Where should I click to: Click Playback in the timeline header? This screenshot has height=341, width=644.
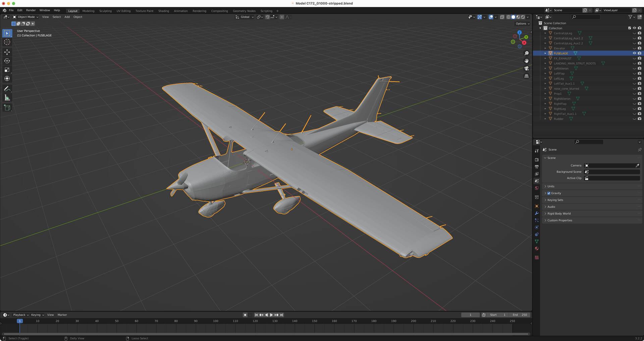pyautogui.click(x=20, y=315)
